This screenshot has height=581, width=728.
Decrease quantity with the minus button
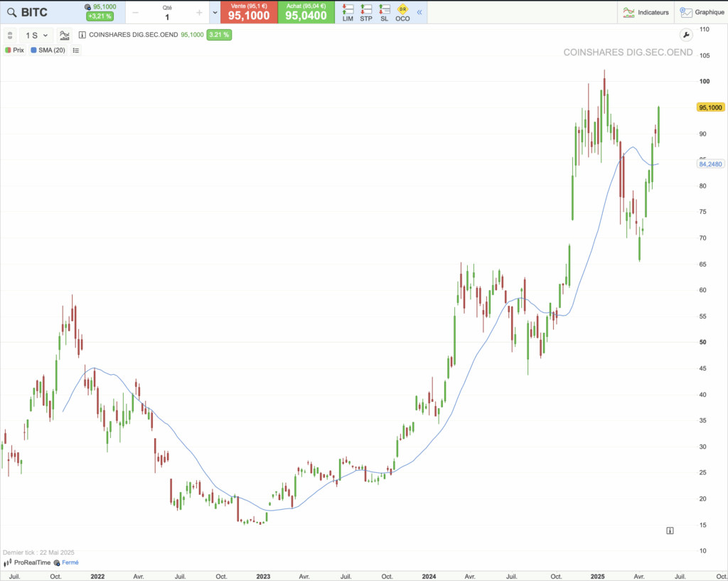click(x=136, y=13)
